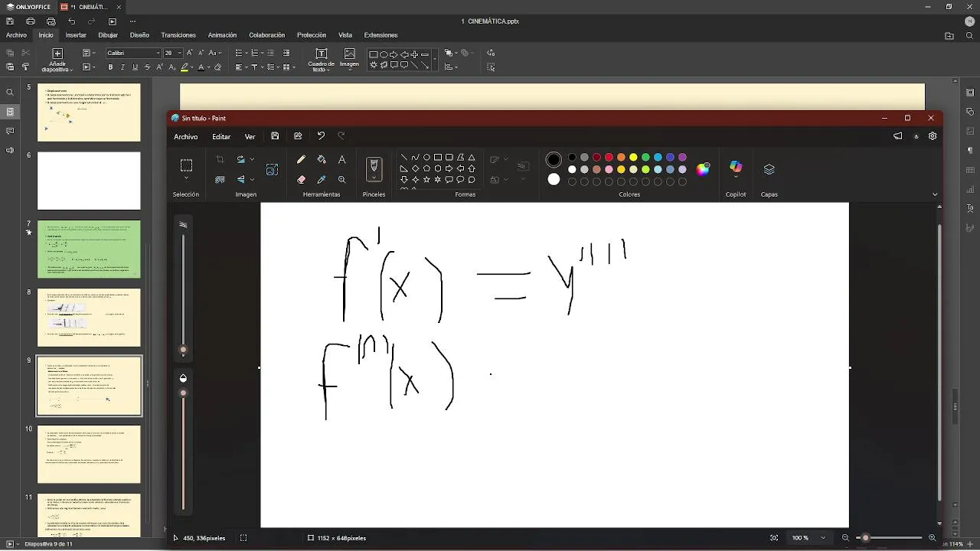Select the Eraser tool in Paint
This screenshot has height=551, width=980.
pyautogui.click(x=301, y=179)
